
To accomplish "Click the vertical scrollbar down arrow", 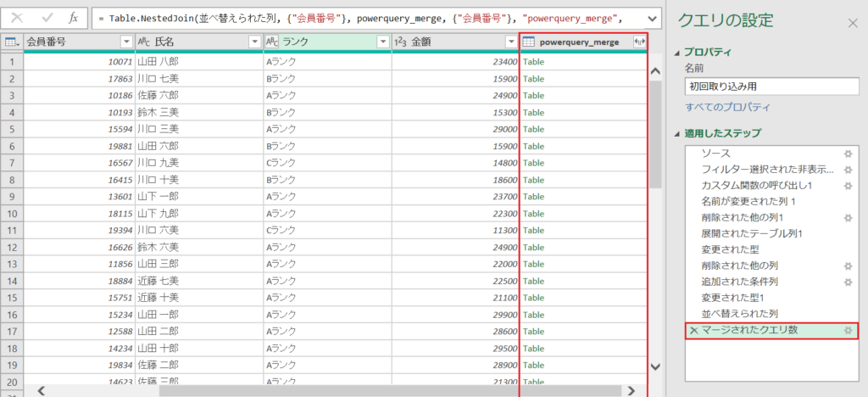I will [x=655, y=366].
